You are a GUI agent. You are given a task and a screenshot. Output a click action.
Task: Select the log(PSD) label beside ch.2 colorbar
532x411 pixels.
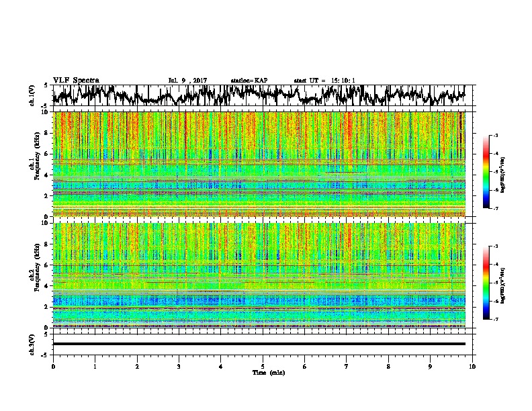[503, 285]
